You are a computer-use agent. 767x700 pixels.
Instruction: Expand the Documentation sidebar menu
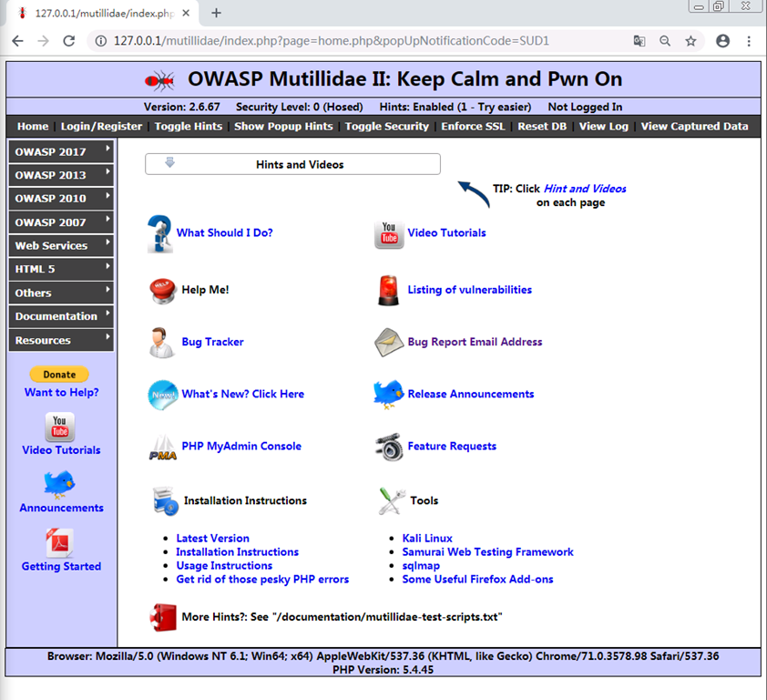(61, 316)
